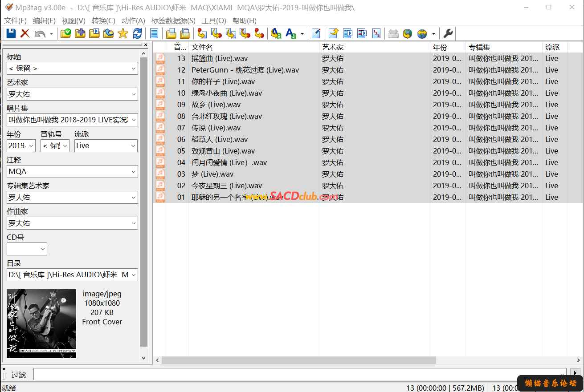The image size is (584, 392).
Task: Open Options with the wrench icon
Action: [x=448, y=33]
